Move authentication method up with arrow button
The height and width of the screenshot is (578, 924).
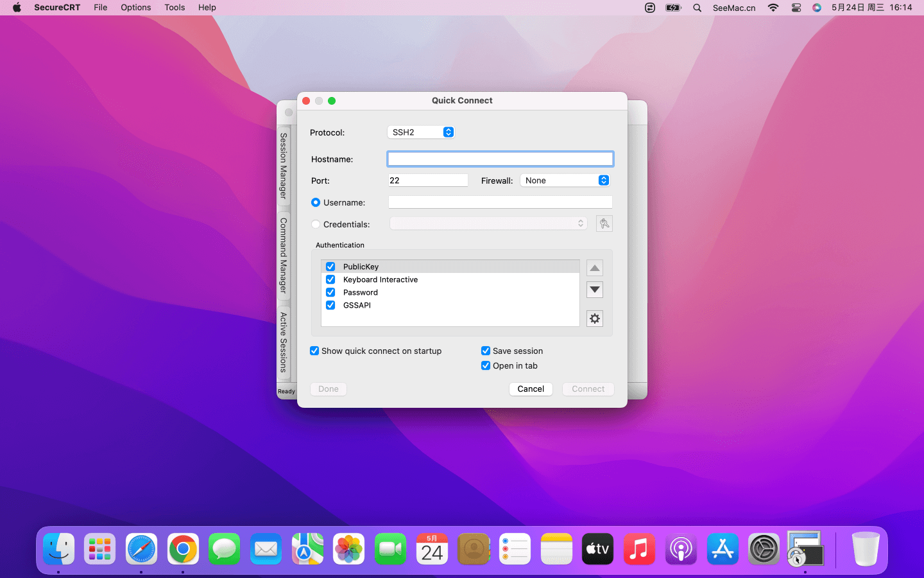click(x=595, y=268)
